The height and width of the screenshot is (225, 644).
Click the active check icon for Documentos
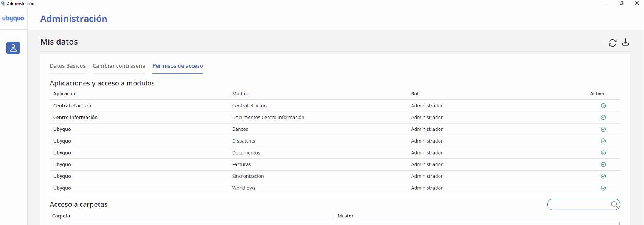[604, 153]
